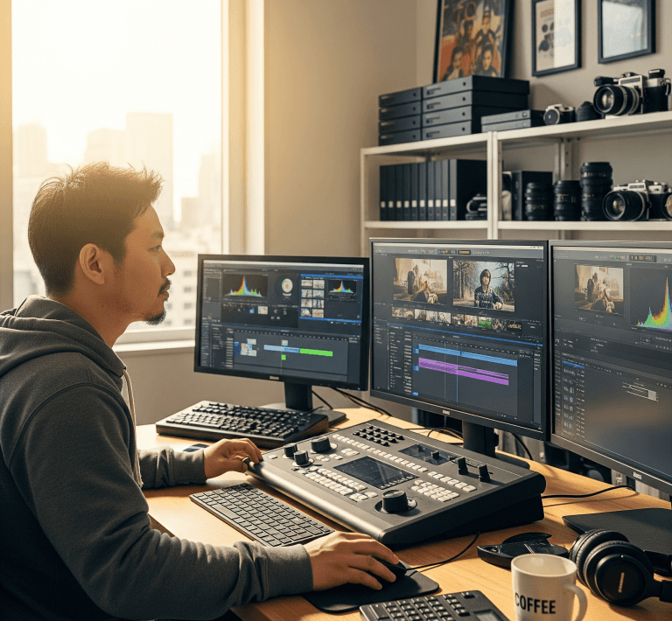Select the highlighted blue row in right monitor list

click(x=573, y=365)
